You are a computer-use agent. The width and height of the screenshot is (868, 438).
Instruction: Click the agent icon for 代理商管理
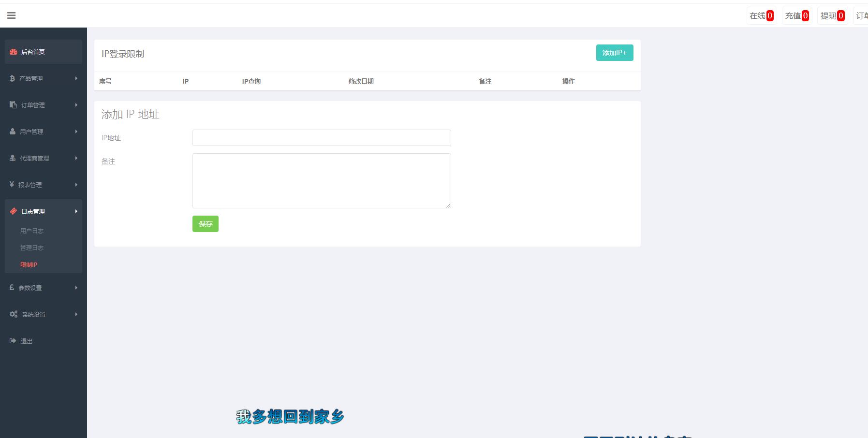pyautogui.click(x=13, y=158)
